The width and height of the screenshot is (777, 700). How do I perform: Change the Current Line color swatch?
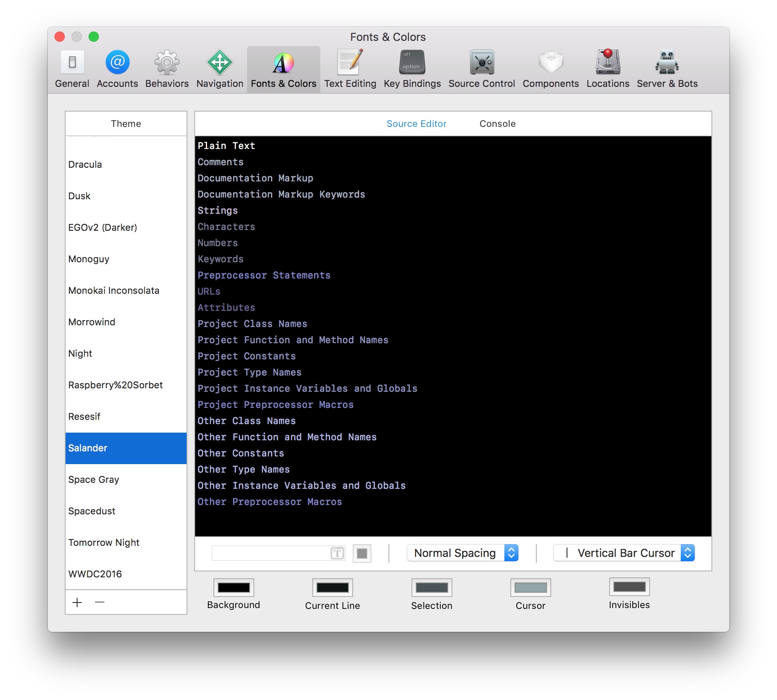tap(333, 588)
